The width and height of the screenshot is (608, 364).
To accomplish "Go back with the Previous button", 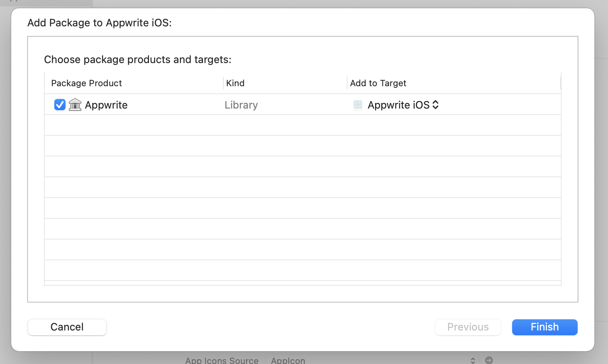I will click(468, 327).
